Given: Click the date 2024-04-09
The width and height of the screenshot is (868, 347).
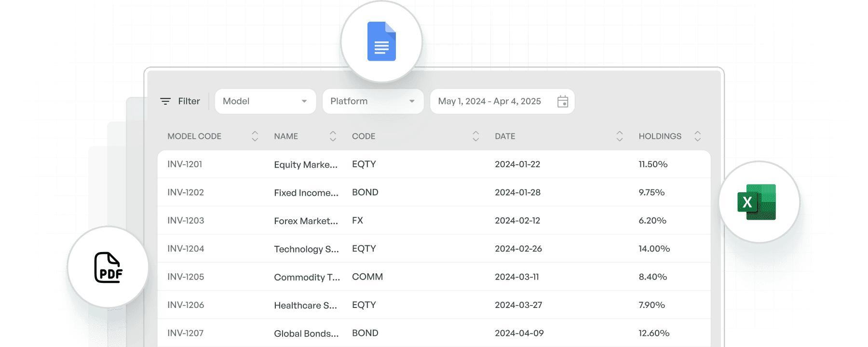Looking at the screenshot, I should pyautogui.click(x=519, y=333).
